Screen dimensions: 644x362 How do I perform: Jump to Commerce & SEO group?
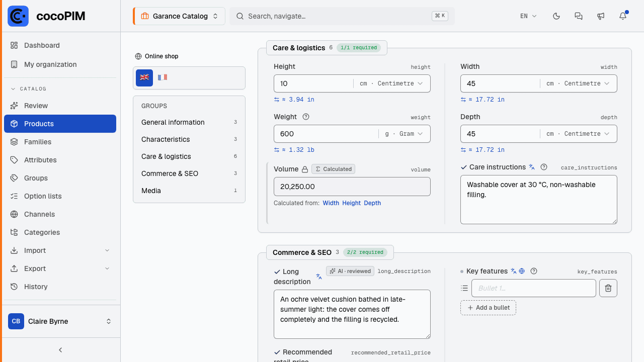(x=189, y=173)
